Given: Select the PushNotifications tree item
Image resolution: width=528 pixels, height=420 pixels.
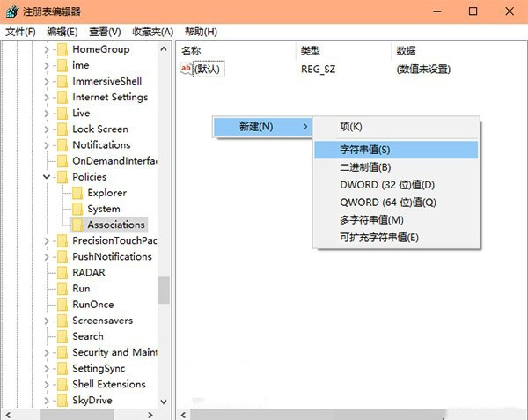Looking at the screenshot, I should point(112,256).
